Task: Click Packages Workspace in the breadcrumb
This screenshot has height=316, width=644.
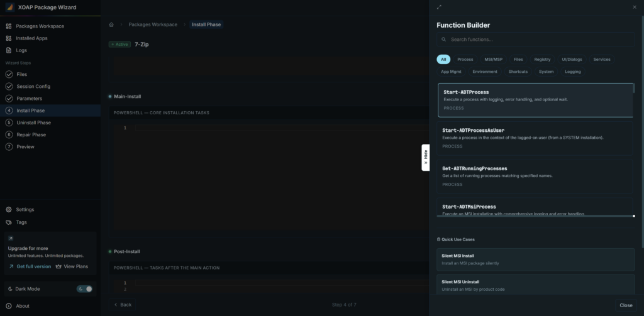Action: coord(153,25)
